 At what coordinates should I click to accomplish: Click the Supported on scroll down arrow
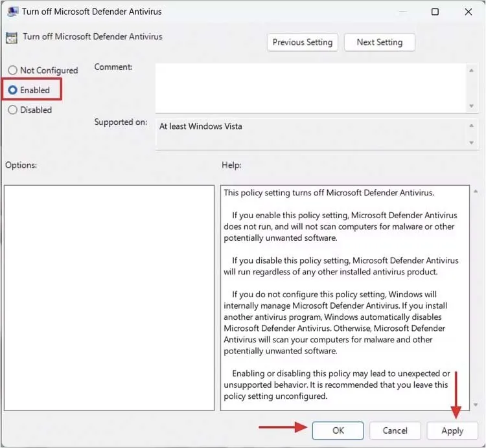click(x=472, y=142)
